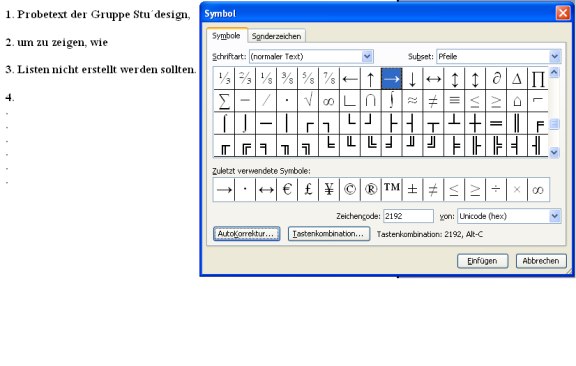
Task: Cancel with the Abbrechen button
Action: pyautogui.click(x=541, y=261)
